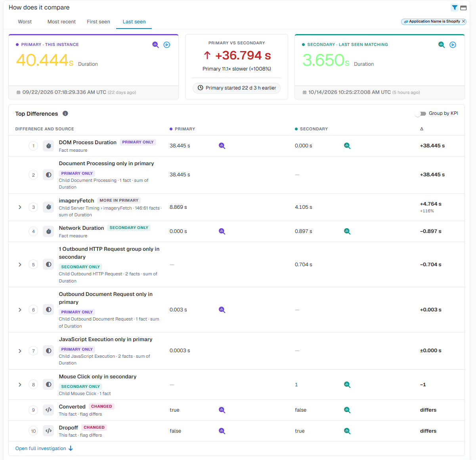Click the filter funnel icon
Screen dimensions: 476x460
pos(455,8)
